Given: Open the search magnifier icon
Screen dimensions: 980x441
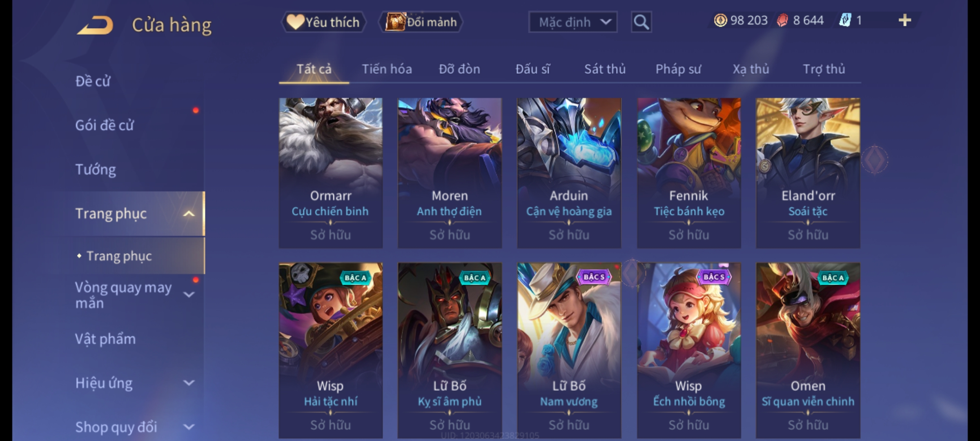Looking at the screenshot, I should tap(641, 22).
